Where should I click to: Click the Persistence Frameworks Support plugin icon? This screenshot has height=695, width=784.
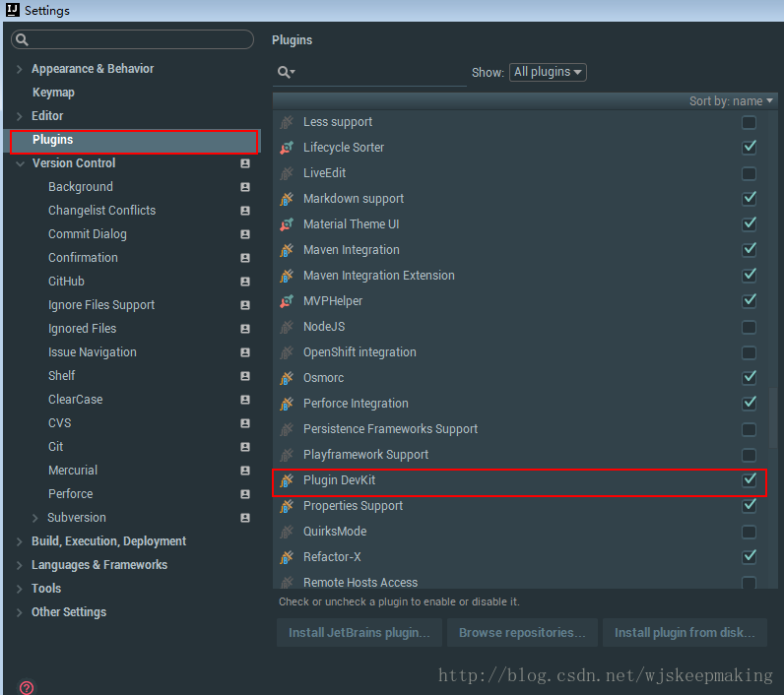[287, 428]
